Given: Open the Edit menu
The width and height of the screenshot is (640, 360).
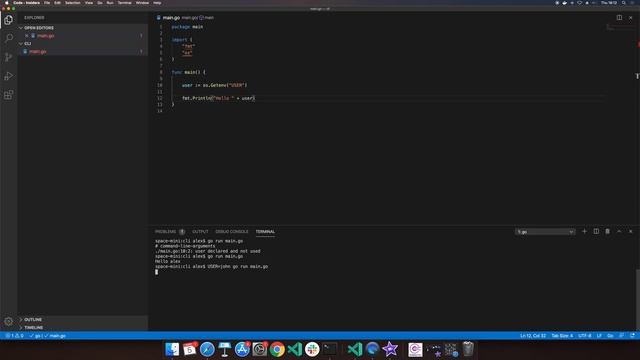Looking at the screenshot, I should (x=58, y=3).
